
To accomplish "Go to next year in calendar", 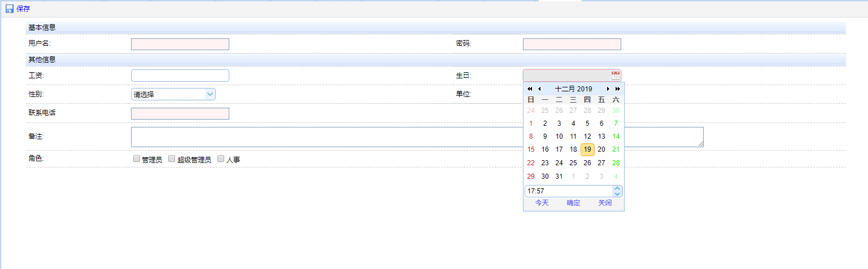I will [618, 89].
